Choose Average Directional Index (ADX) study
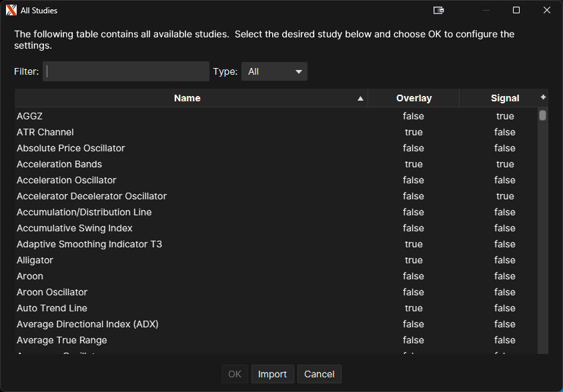This screenshot has width=563, height=392. click(87, 324)
